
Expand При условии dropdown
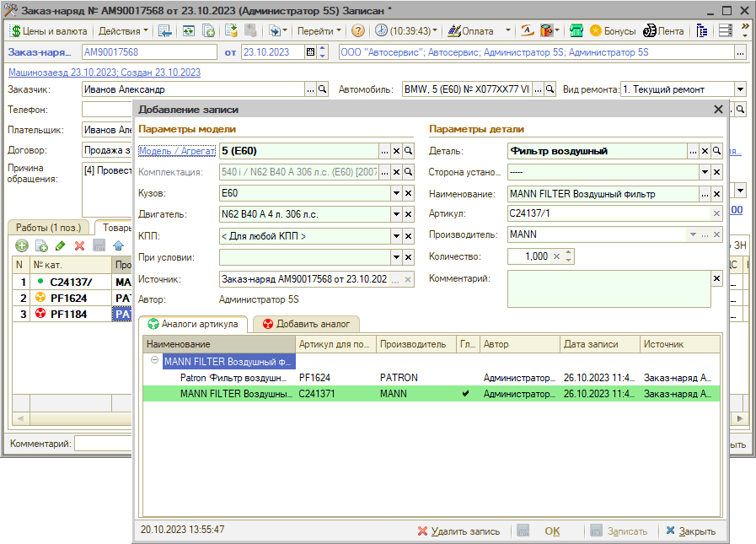pyautogui.click(x=396, y=257)
